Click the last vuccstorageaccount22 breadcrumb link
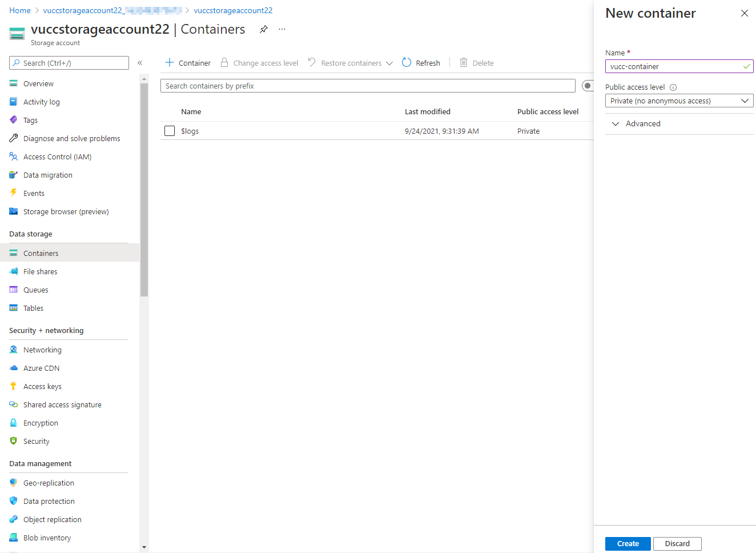Image resolution: width=756 pixels, height=553 pixels. click(233, 10)
